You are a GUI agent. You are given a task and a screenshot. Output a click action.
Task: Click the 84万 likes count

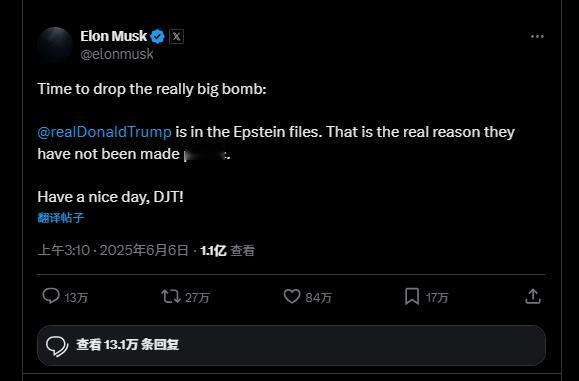click(x=318, y=298)
